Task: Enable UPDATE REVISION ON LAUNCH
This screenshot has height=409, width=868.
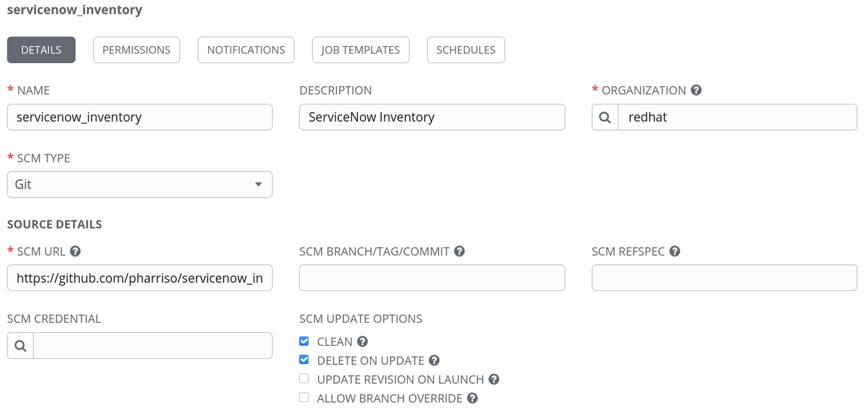Action: 304,378
